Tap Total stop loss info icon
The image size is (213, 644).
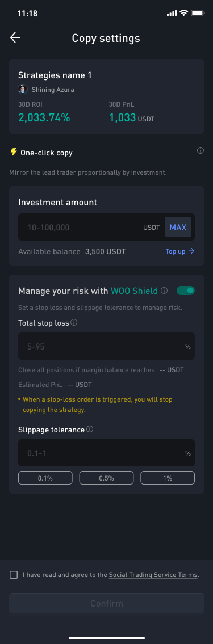pyautogui.click(x=74, y=323)
